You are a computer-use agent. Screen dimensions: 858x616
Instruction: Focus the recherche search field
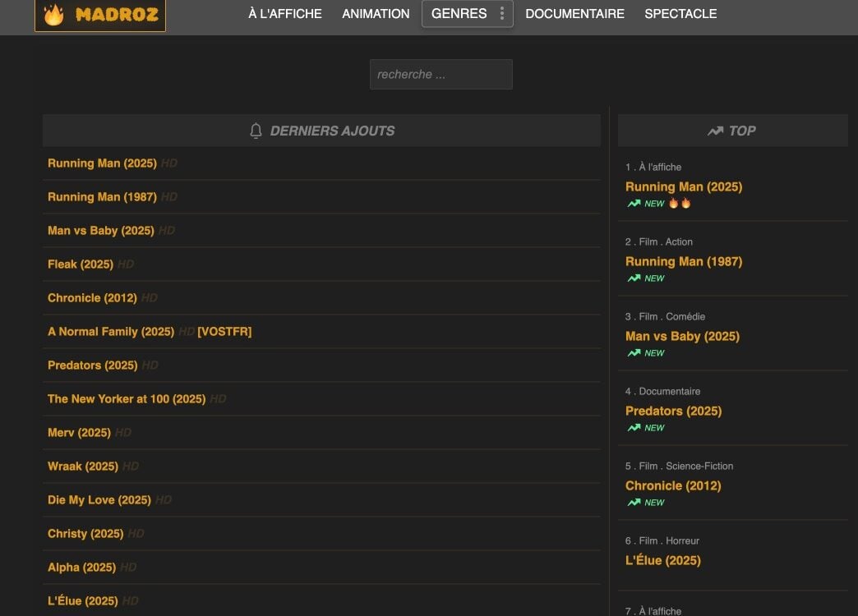(x=441, y=74)
